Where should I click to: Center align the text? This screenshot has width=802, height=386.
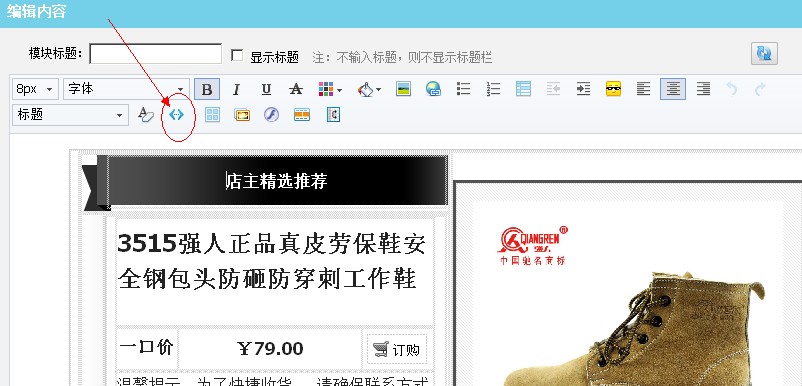click(x=673, y=89)
